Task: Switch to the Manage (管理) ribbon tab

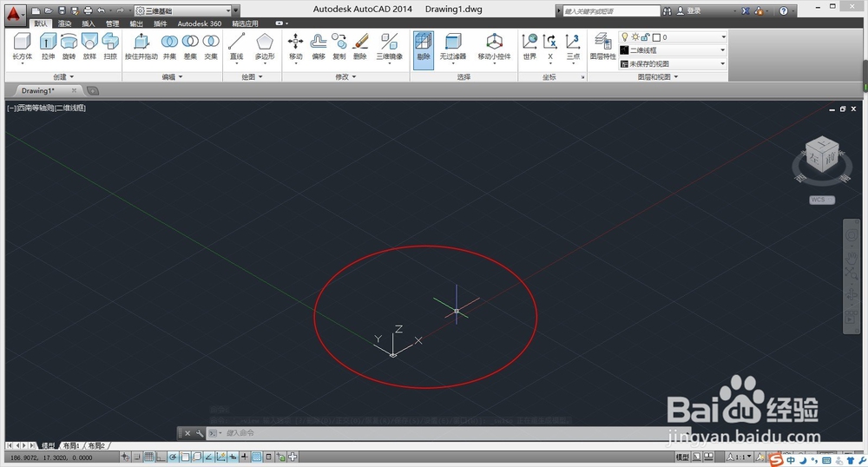Action: (x=112, y=23)
